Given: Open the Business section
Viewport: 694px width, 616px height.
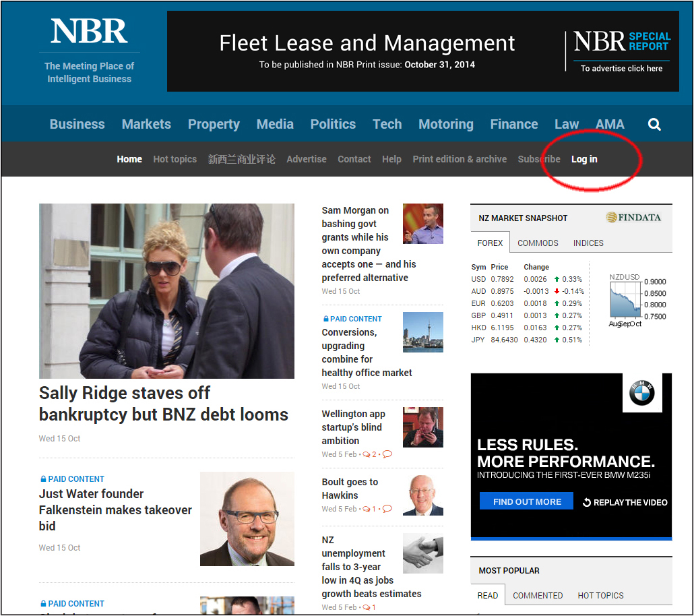Looking at the screenshot, I should [x=77, y=125].
